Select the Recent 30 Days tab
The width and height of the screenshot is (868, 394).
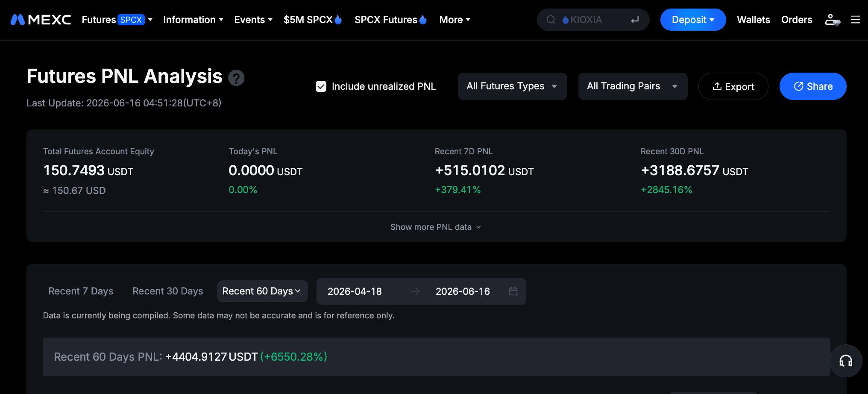click(x=168, y=291)
